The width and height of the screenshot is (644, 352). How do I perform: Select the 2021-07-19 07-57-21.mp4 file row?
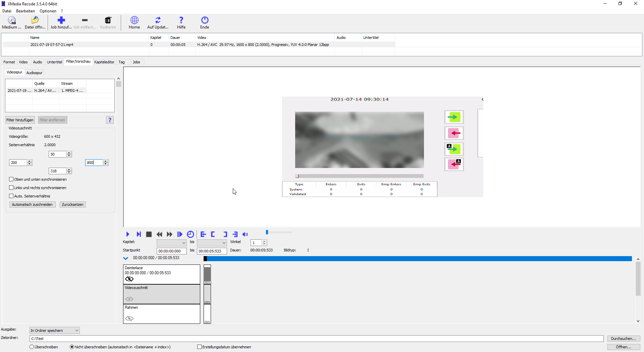(199, 45)
